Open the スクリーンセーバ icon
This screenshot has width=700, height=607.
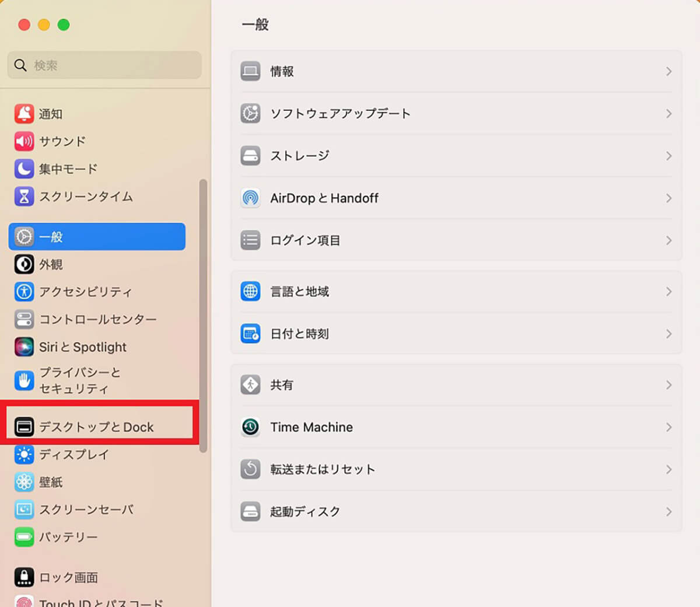(x=24, y=510)
